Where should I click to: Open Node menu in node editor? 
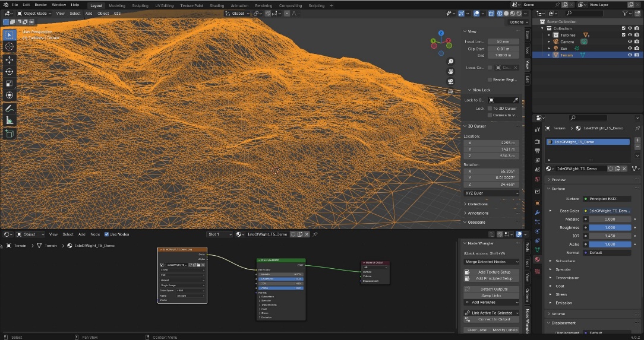point(95,234)
